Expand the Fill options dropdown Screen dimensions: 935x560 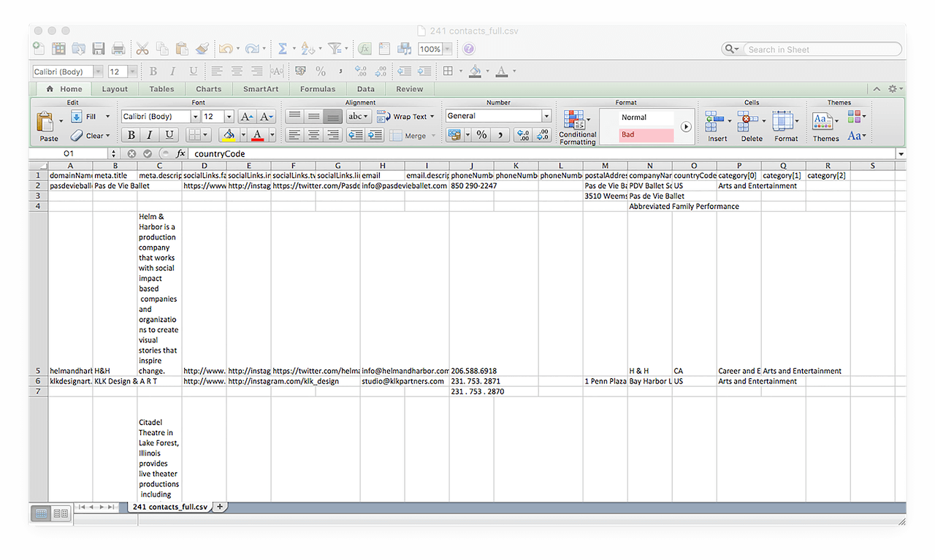tap(107, 117)
